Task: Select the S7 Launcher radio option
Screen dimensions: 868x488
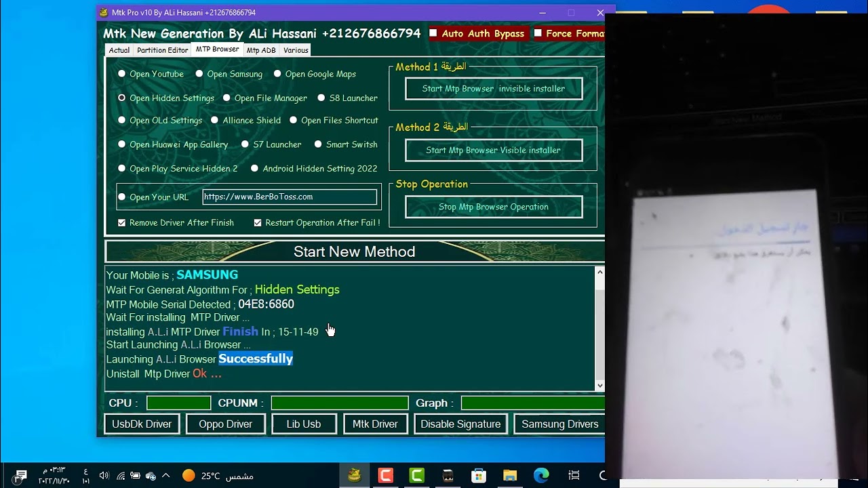Action: point(245,144)
